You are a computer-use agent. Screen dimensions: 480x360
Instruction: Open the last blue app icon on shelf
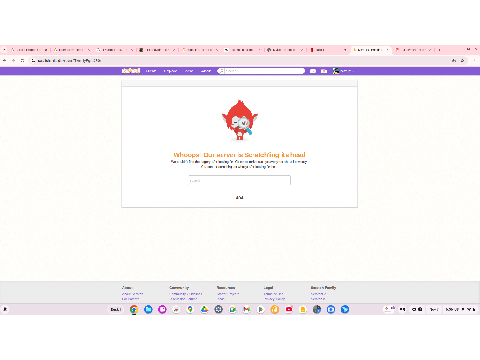(x=345, y=309)
